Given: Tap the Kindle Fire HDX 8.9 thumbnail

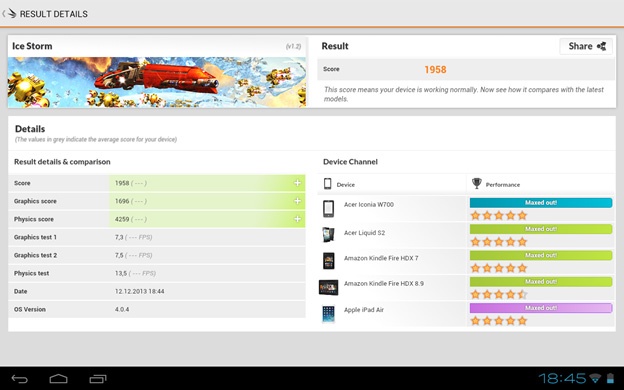Looking at the screenshot, I should [328, 287].
